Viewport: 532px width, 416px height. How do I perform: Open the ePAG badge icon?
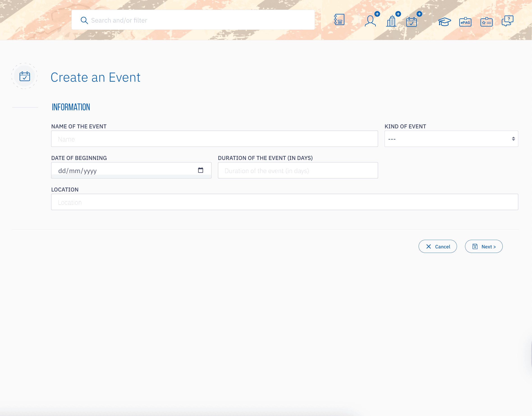(465, 22)
